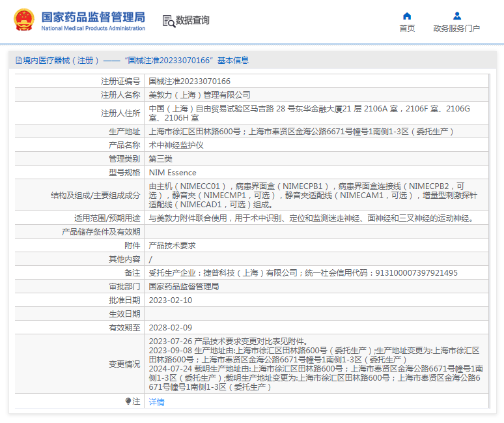
Task: Click the 生产地址 row label
Action: (x=124, y=132)
